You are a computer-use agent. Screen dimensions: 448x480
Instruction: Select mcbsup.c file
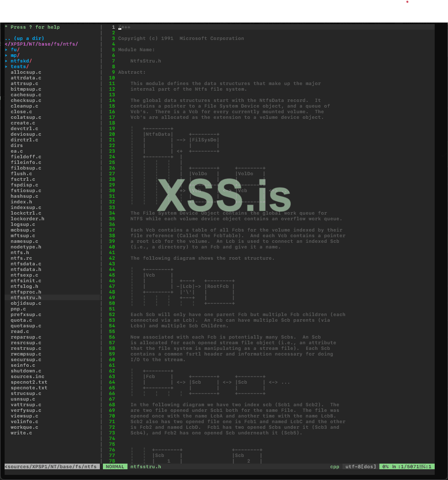tap(23, 230)
